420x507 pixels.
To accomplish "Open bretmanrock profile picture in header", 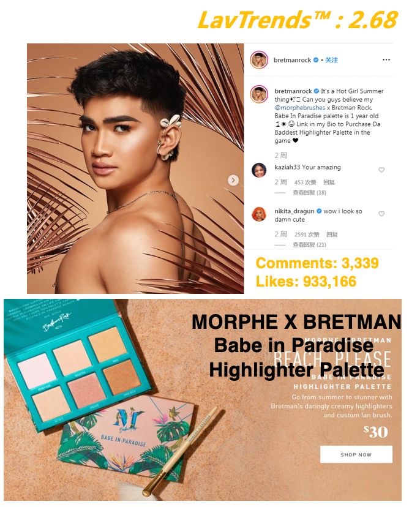I will (259, 60).
